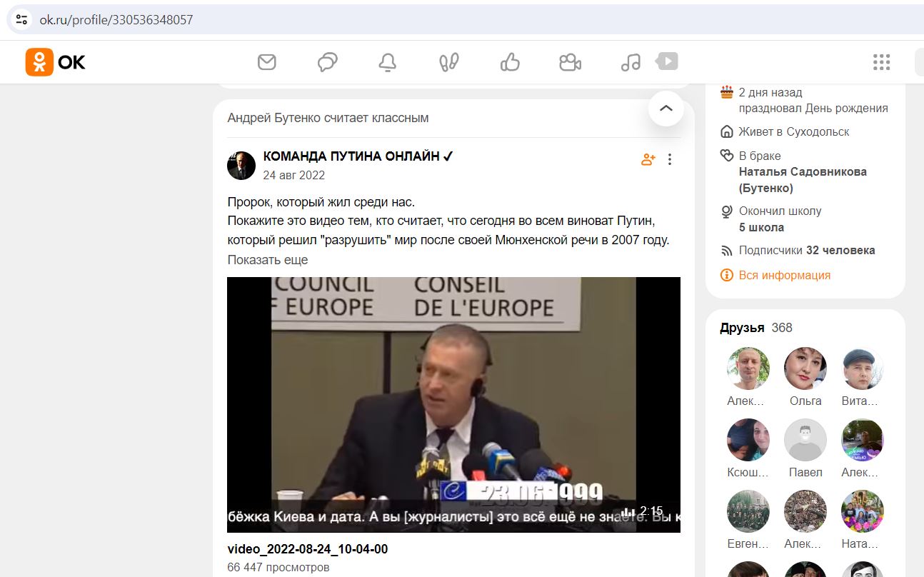
Task: Expand post text with Показать еще
Action: click(x=268, y=260)
